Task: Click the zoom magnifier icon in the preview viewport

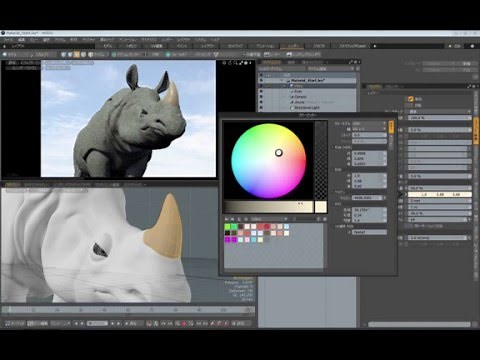Action: click(235, 63)
